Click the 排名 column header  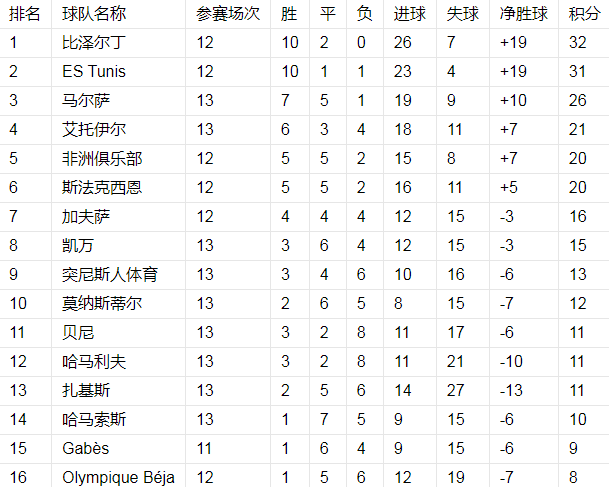coord(25,14)
